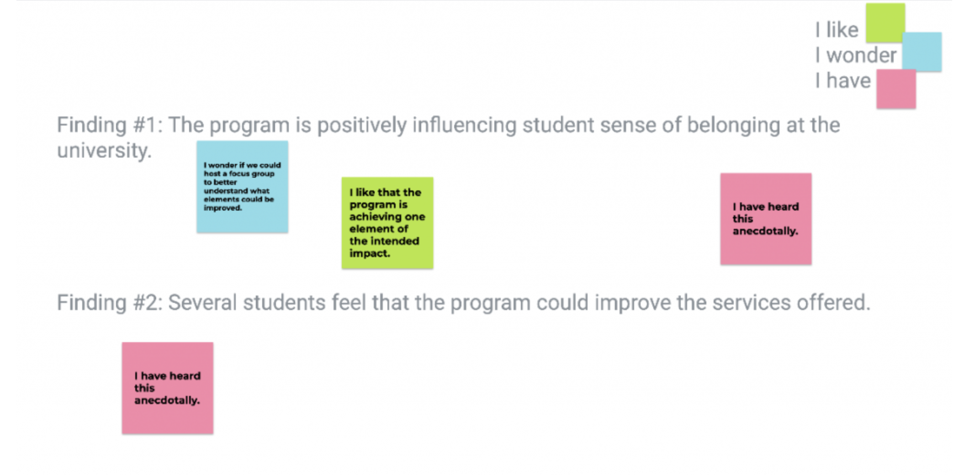Click the green "I like" legend square
980x475 pixels.
pyautogui.click(x=885, y=22)
